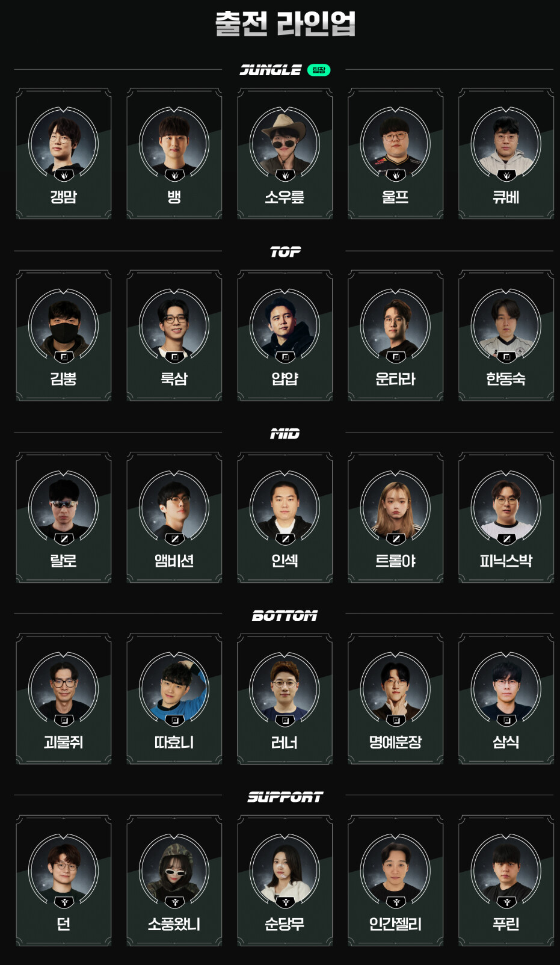This screenshot has height=965, width=560.
Task: Select 얍얍's portrait in the TOP row
Action: click(285, 325)
